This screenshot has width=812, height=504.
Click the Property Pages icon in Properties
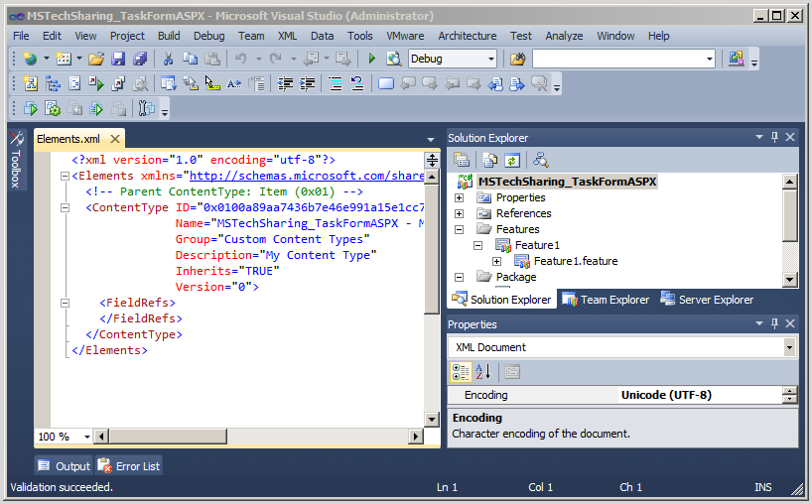click(512, 372)
